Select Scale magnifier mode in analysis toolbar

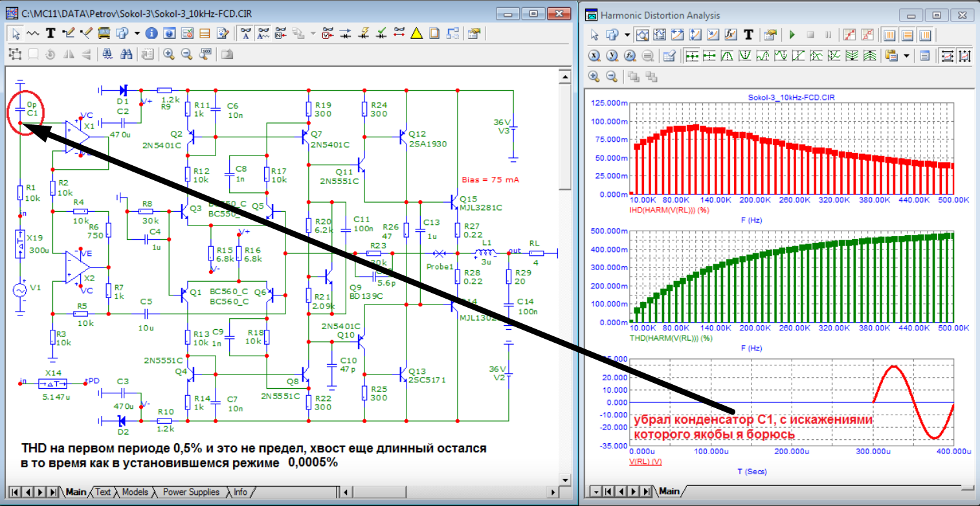(x=642, y=34)
